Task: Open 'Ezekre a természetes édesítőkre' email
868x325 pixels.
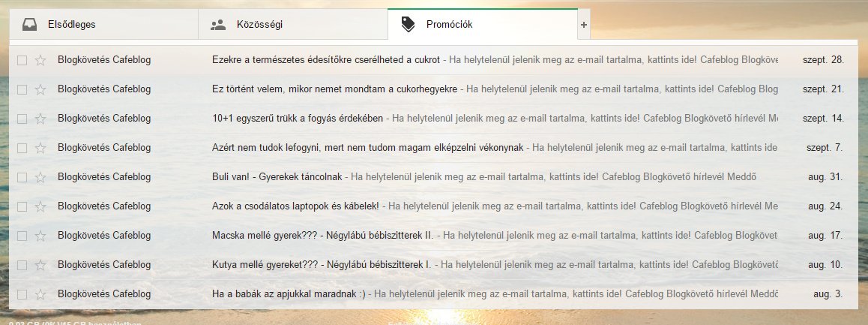Action: click(326, 60)
